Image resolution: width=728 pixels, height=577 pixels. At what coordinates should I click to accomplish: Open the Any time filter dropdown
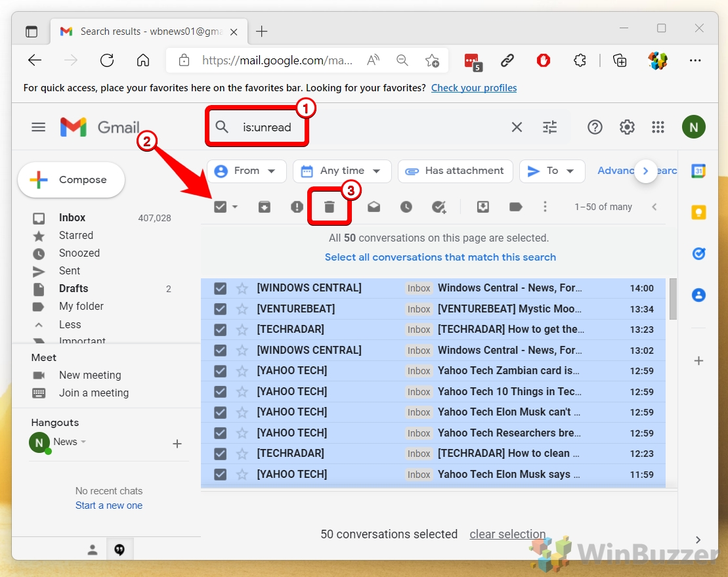coord(342,171)
